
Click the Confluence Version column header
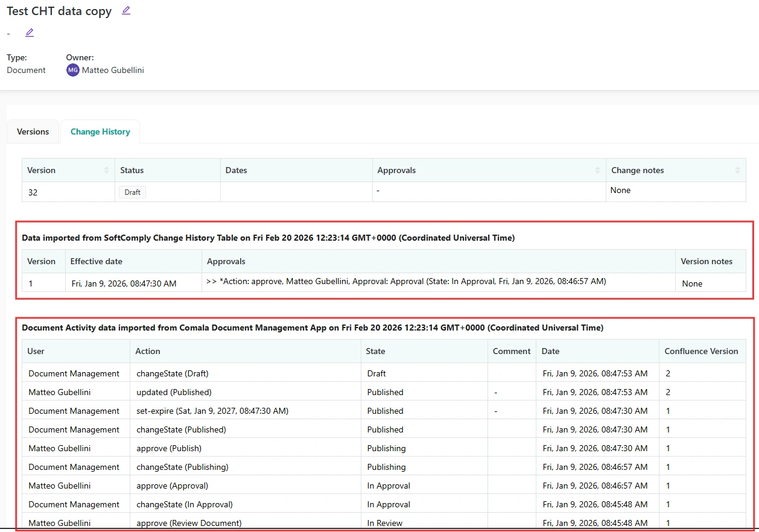[x=701, y=351]
